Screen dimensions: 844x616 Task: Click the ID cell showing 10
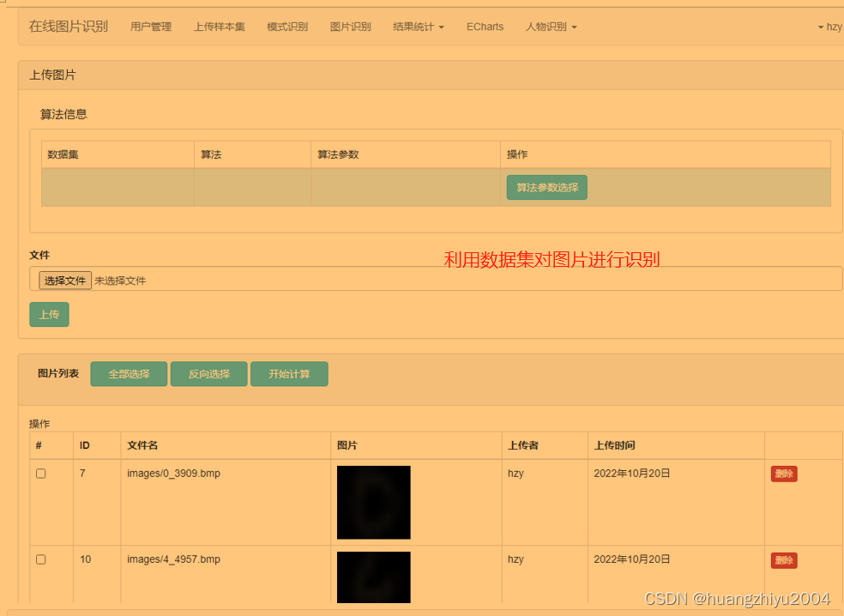tap(85, 559)
